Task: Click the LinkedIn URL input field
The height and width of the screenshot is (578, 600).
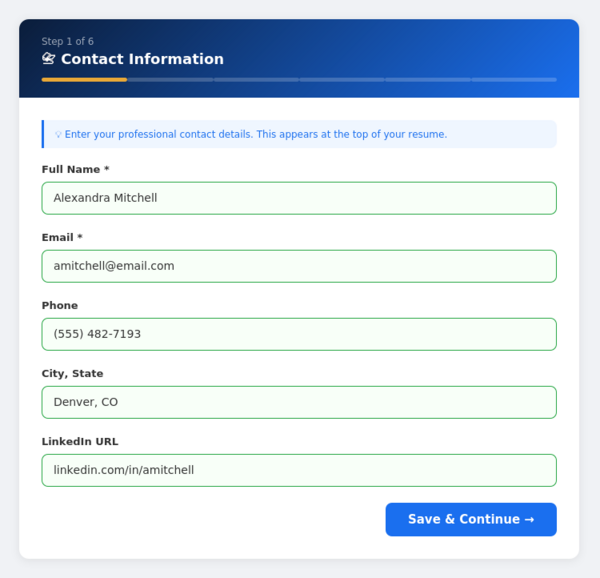Action: (x=299, y=470)
